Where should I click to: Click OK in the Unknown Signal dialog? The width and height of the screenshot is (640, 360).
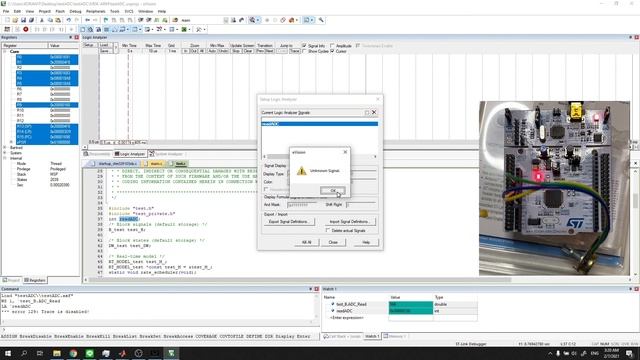(x=333, y=191)
